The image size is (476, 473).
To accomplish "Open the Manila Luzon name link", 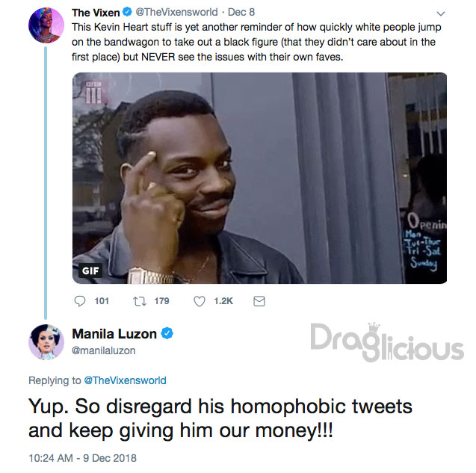I will pos(114,334).
